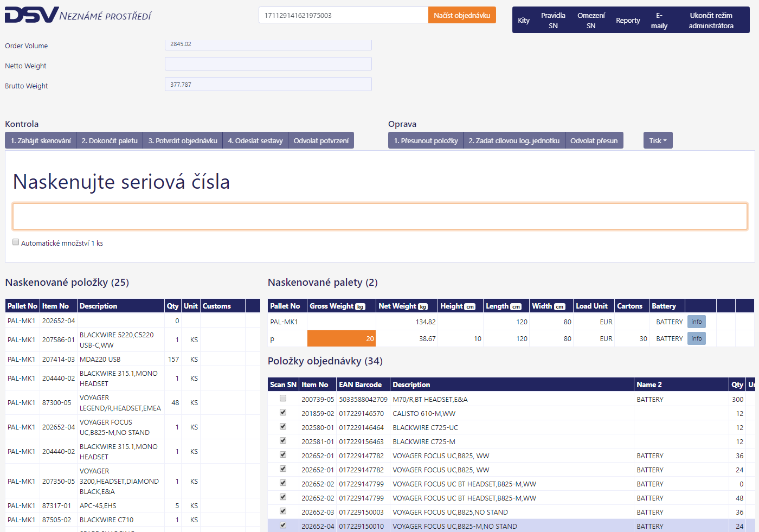Click Načíst objednávku button
759x532 pixels.
462,15
